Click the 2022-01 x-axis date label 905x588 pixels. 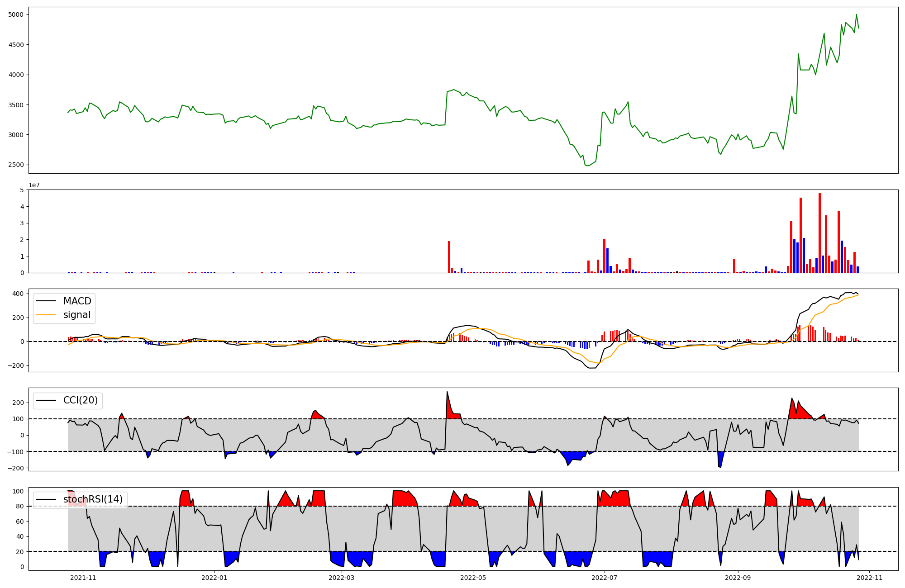214,578
